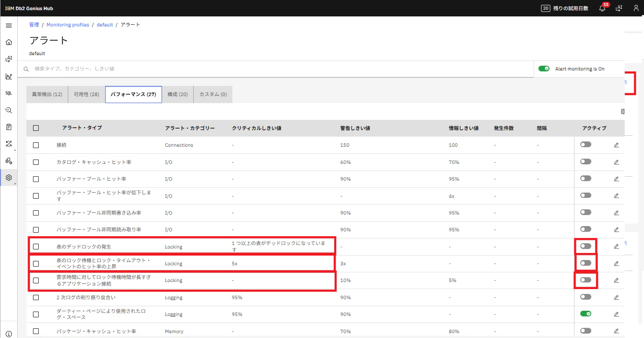Open the monitoring line-chart icon in the sidebar
This screenshot has height=338, width=644.
tap(9, 76)
